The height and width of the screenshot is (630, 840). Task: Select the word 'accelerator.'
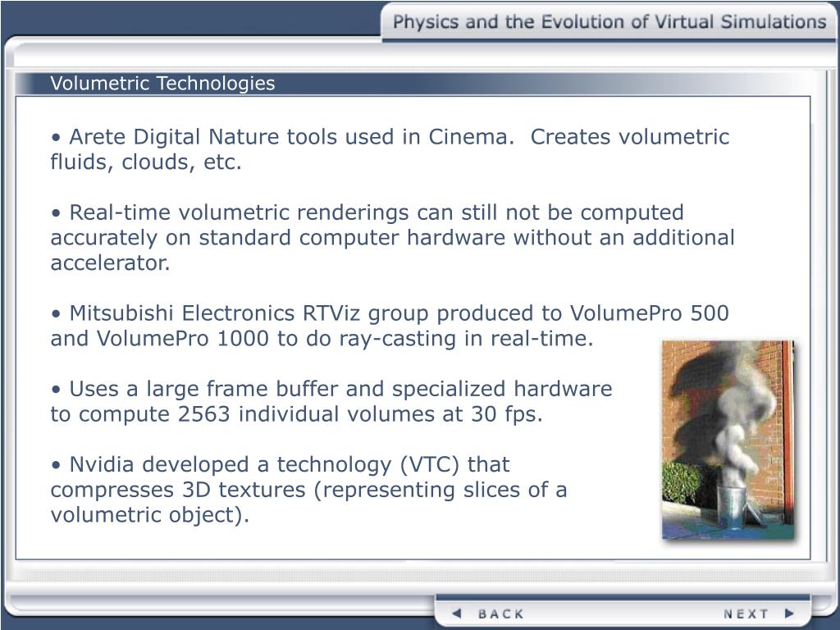[110, 263]
